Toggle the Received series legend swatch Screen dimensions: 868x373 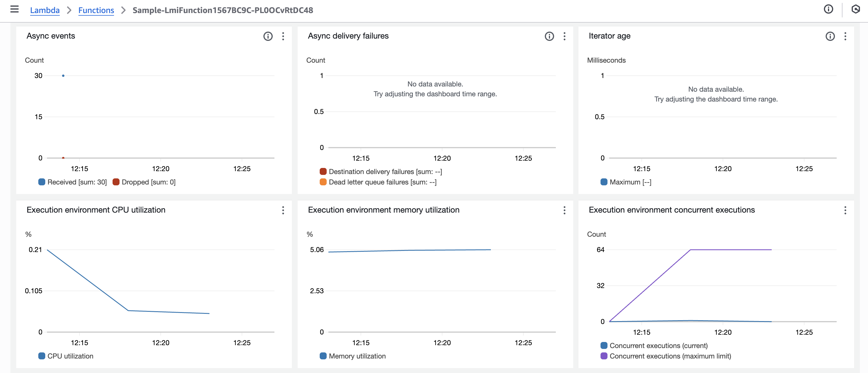tap(42, 182)
